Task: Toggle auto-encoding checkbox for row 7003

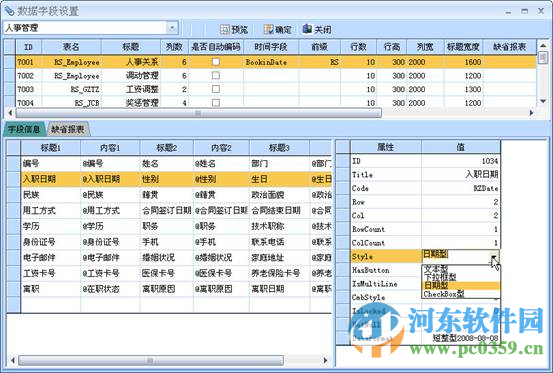Action: pos(216,89)
